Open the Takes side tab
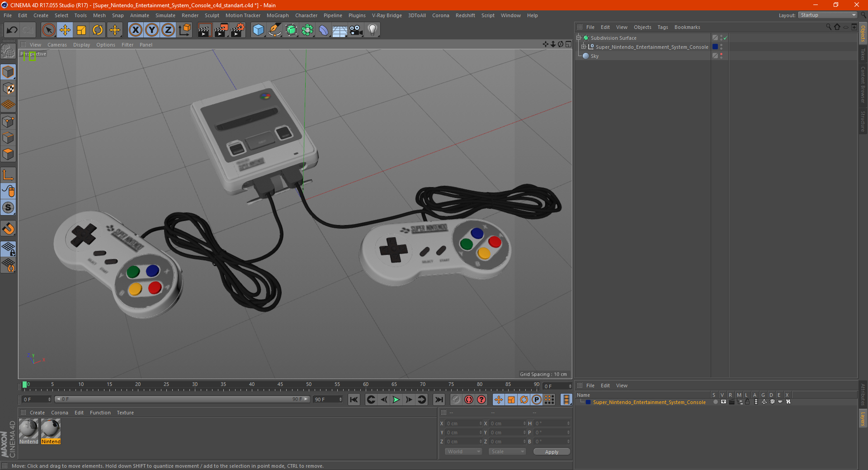 (863, 54)
